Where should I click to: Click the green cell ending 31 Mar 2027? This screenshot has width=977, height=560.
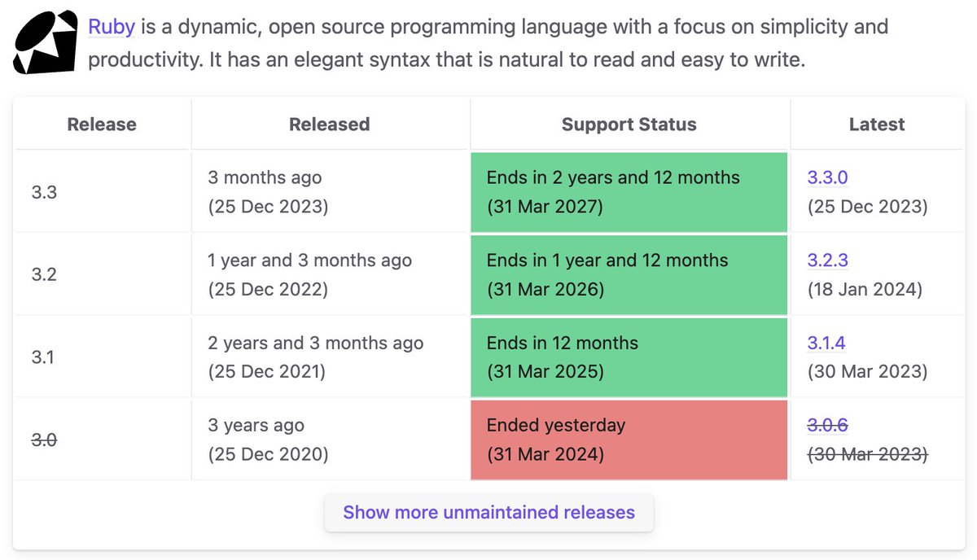629,192
